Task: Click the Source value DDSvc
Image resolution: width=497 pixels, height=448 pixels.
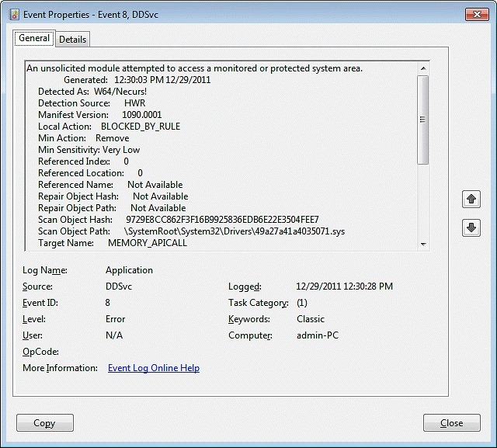Action: point(119,287)
